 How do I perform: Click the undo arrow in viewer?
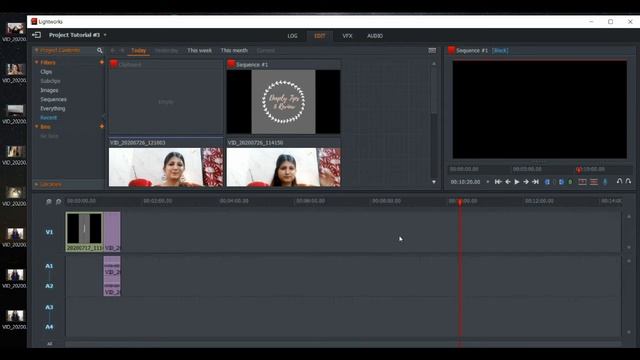[x=619, y=181]
